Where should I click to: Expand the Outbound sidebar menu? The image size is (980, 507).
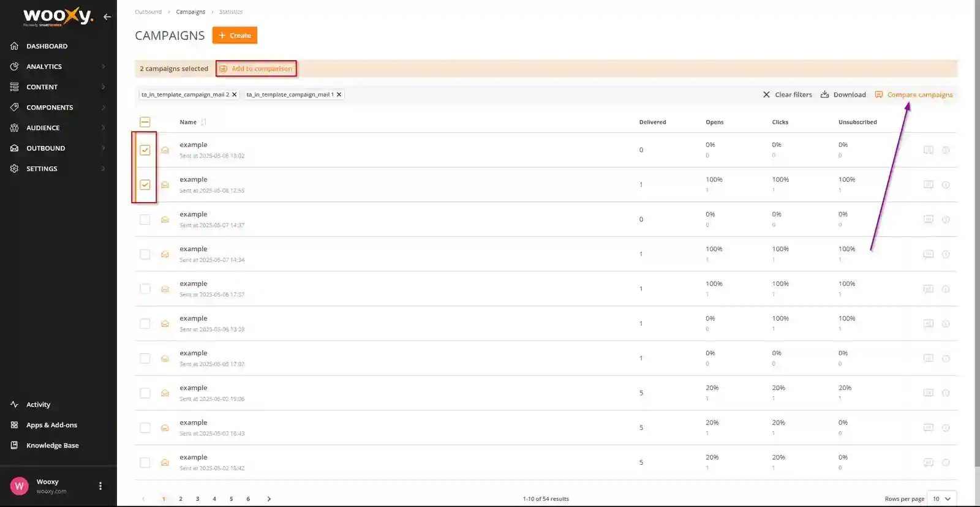pyautogui.click(x=58, y=148)
